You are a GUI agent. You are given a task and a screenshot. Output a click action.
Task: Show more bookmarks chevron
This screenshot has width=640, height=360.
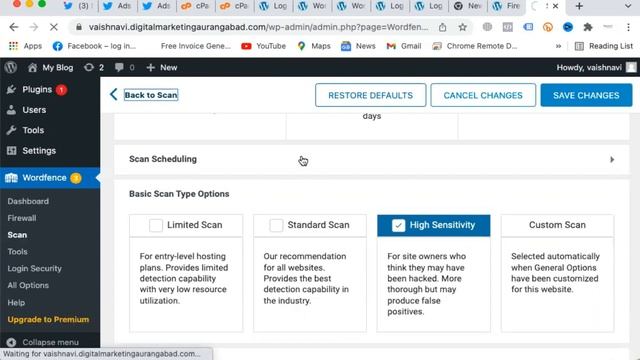[x=558, y=46]
